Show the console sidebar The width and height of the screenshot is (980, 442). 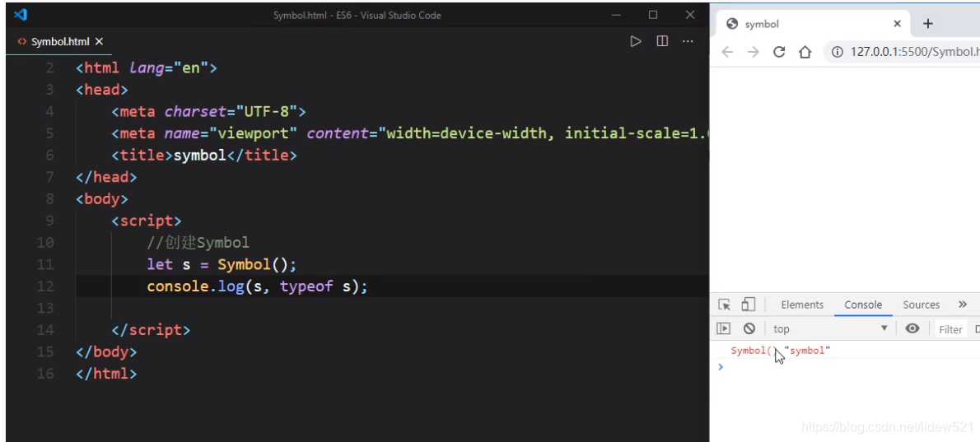pos(723,328)
